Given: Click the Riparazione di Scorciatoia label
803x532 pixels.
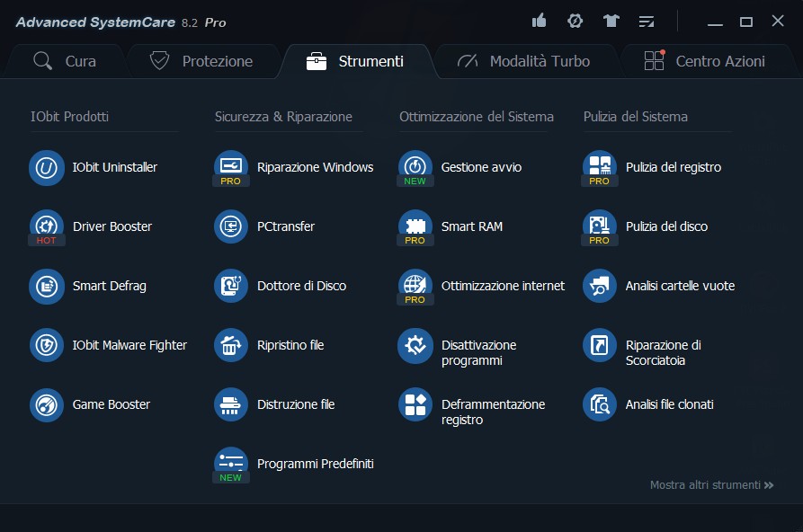Looking at the screenshot, I should (x=664, y=353).
